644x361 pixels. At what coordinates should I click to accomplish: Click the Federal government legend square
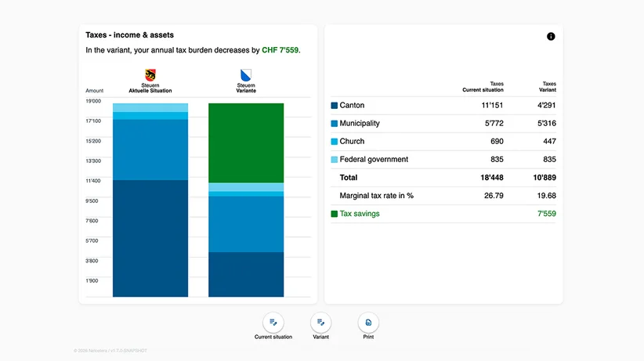pos(335,160)
